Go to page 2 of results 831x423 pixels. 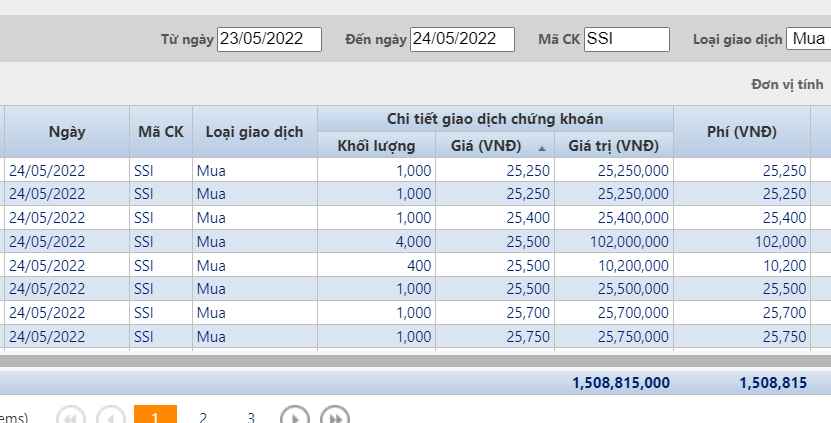pos(203,417)
